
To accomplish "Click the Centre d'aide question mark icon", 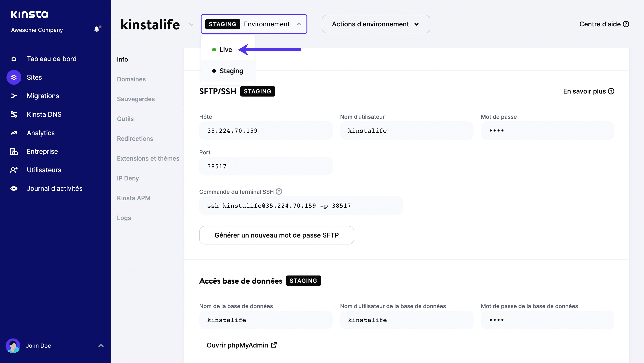I will (x=626, y=24).
